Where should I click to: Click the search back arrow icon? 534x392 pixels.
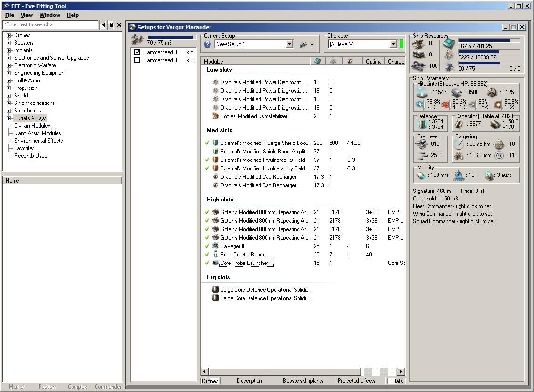click(x=104, y=25)
